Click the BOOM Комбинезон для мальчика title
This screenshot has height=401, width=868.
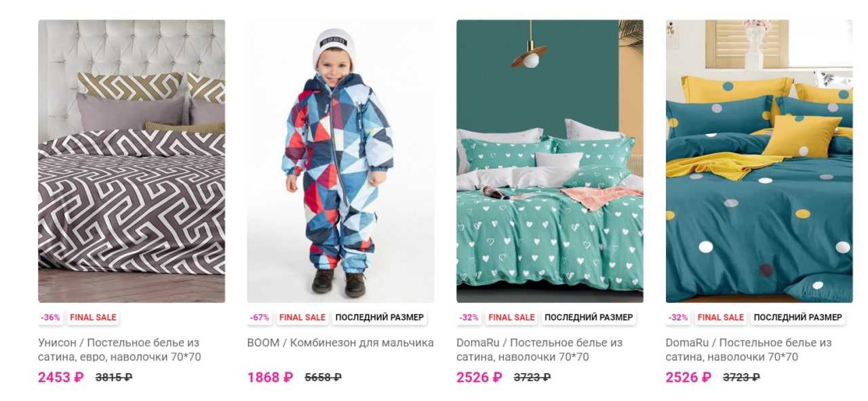pyautogui.click(x=340, y=343)
